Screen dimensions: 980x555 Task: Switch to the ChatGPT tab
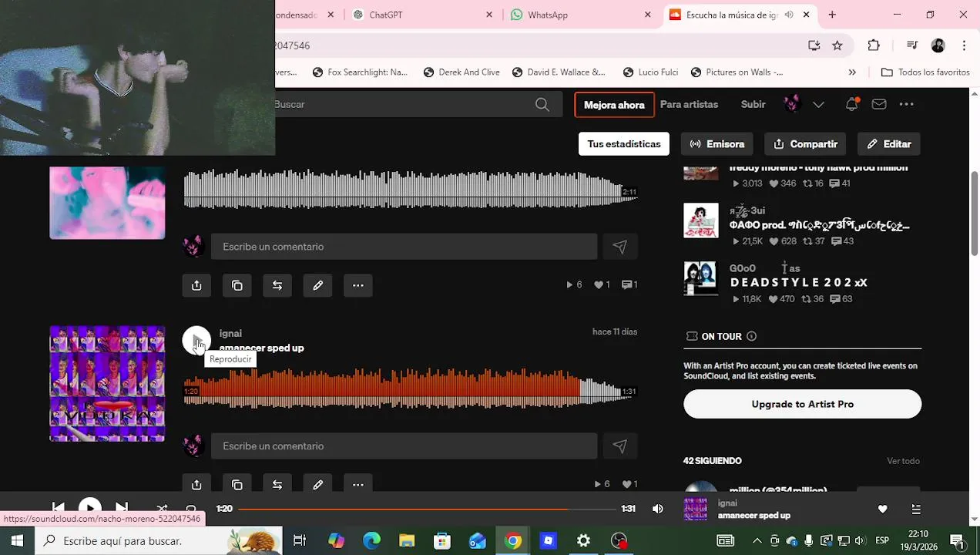coord(422,15)
